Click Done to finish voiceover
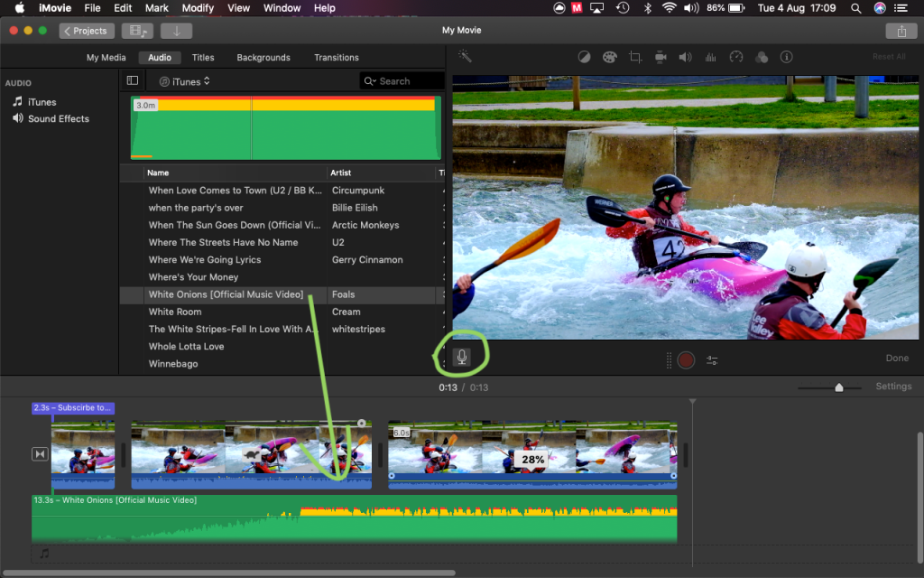The image size is (924, 578). click(x=897, y=359)
